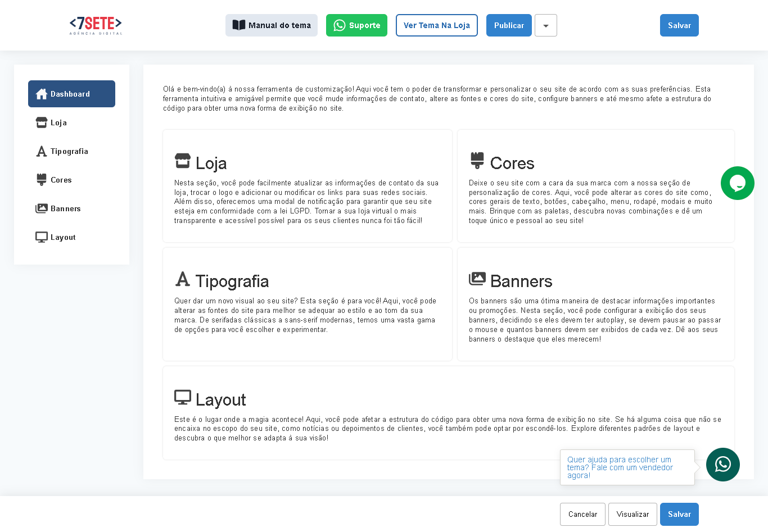This screenshot has height=532, width=768.
Task: Go to Tipografia in the sidebar
Action: 69,151
